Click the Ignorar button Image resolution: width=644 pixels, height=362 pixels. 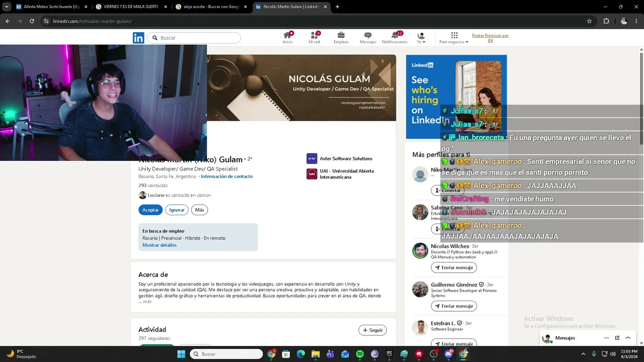click(x=177, y=210)
